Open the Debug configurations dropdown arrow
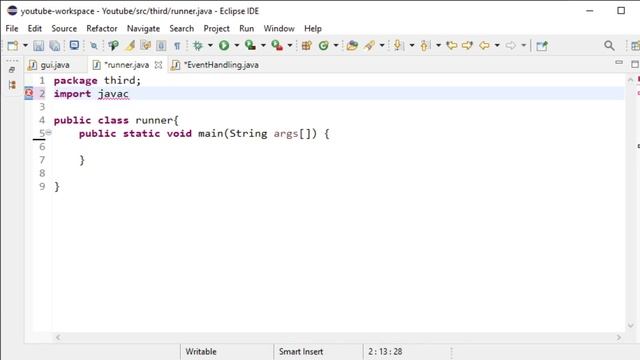The image size is (640, 360). click(x=210, y=45)
